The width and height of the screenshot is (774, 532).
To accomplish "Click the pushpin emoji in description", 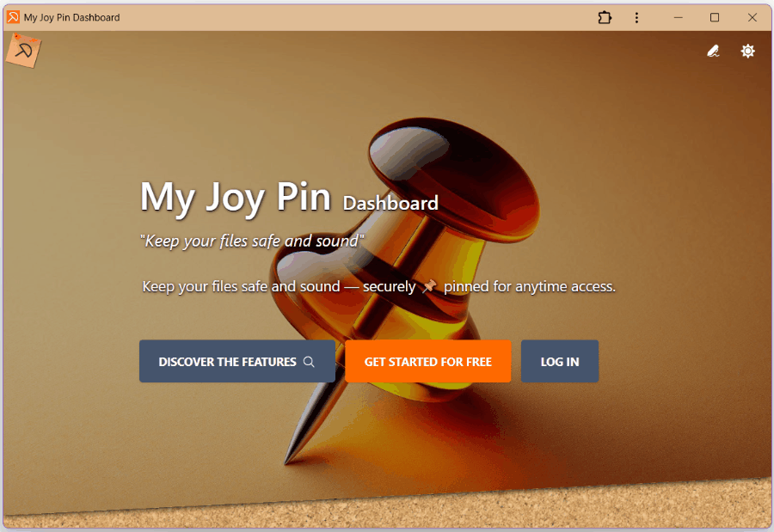I will [x=429, y=286].
